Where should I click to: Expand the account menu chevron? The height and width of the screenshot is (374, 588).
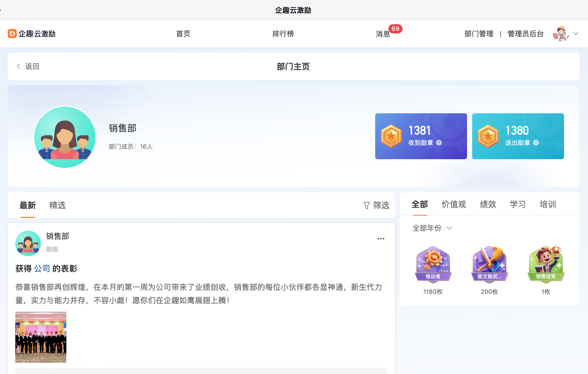[x=576, y=33]
